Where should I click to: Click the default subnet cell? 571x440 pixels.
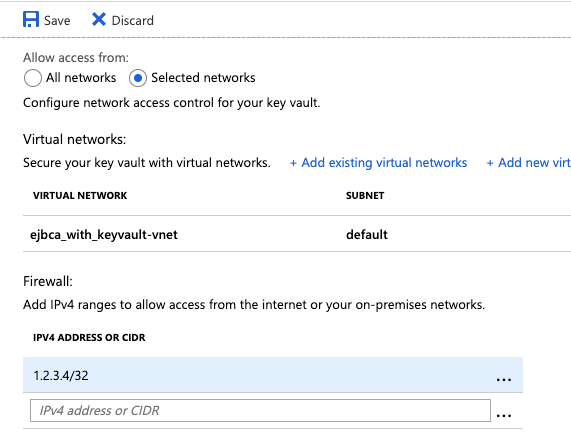[367, 235]
